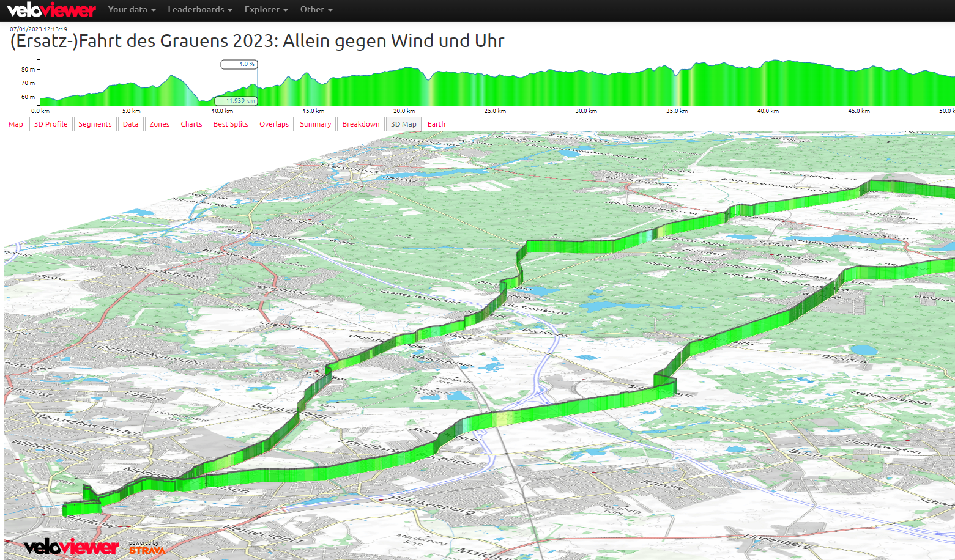Click the VeloViewer logo in the navbar
This screenshot has height=560, width=955.
tap(51, 10)
